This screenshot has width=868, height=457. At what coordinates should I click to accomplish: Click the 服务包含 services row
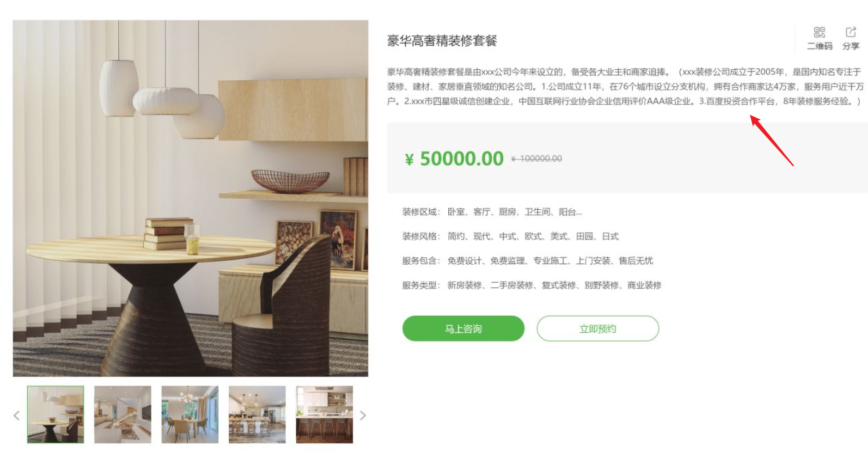point(527,261)
